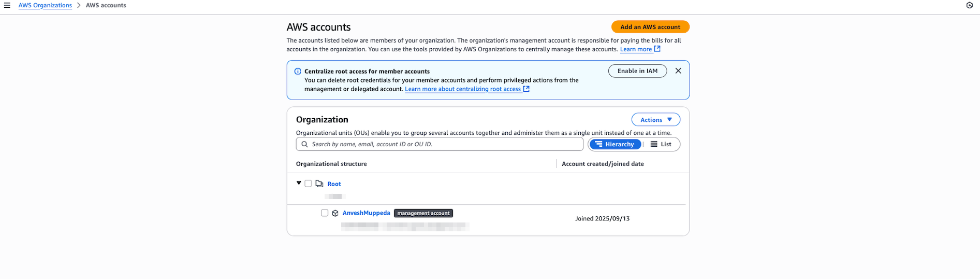
Task: Focus the account search field
Action: pos(440,144)
